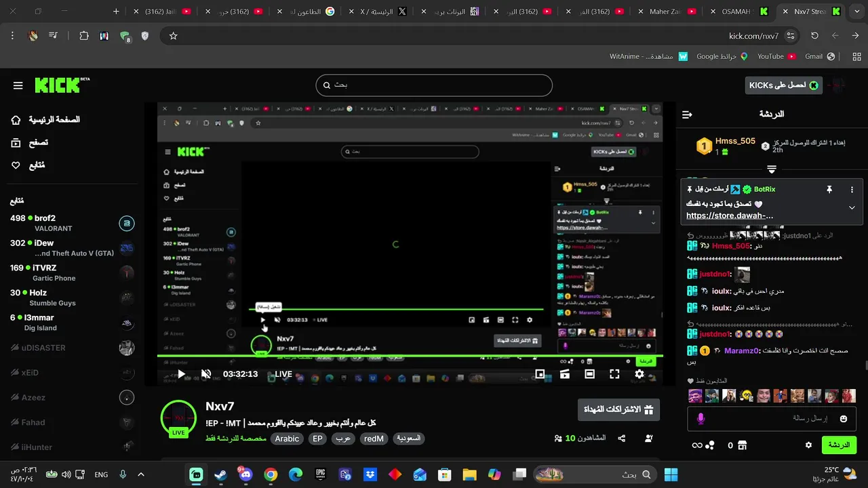
Task: Click the green video progress bar
Action: point(410,356)
